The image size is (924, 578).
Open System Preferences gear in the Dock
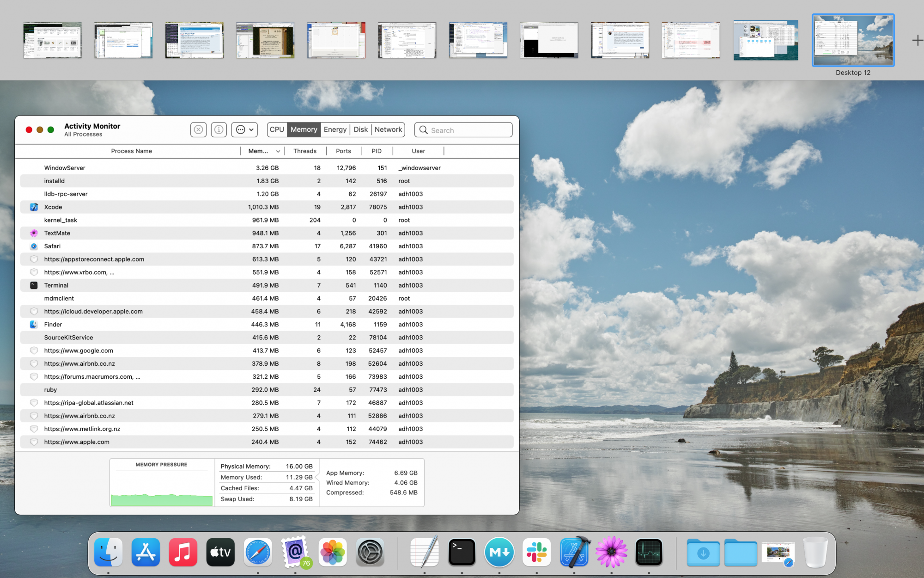point(370,552)
